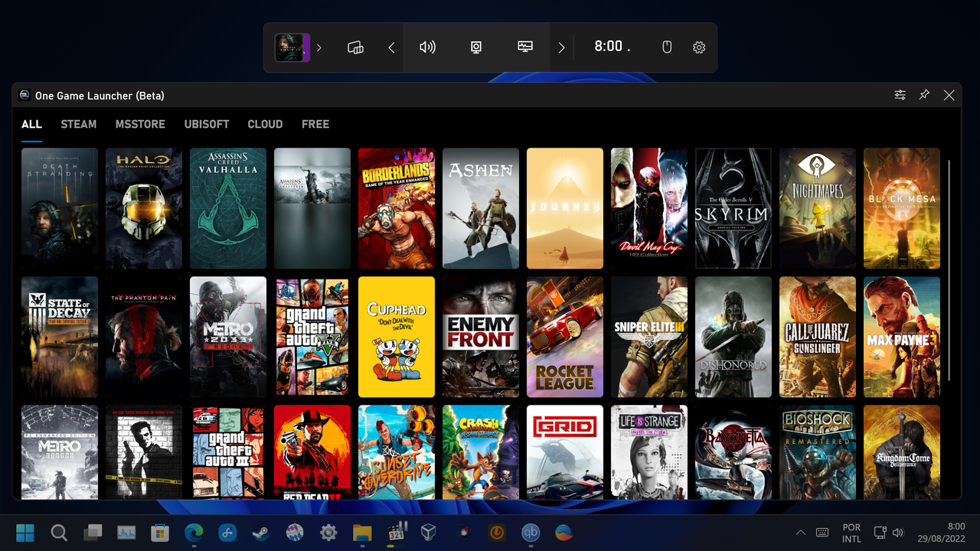
Task: Launch Enemy Front
Action: click(x=481, y=337)
